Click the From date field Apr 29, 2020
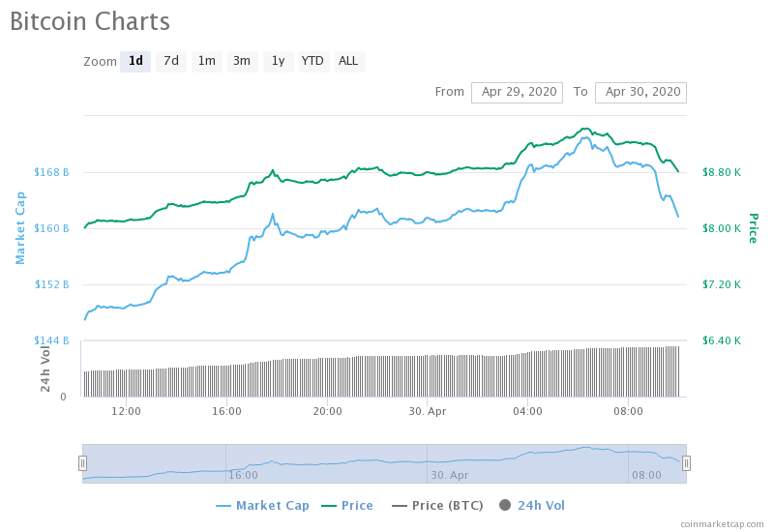The width and height of the screenshot is (774, 532). pos(517,92)
